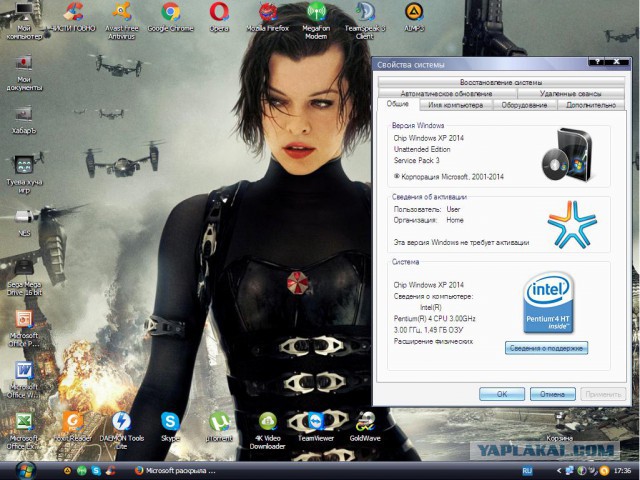Open Microsoft Office PowerPoint desktop shortcut
Screen dimensions: 640x480
[x=24, y=329]
